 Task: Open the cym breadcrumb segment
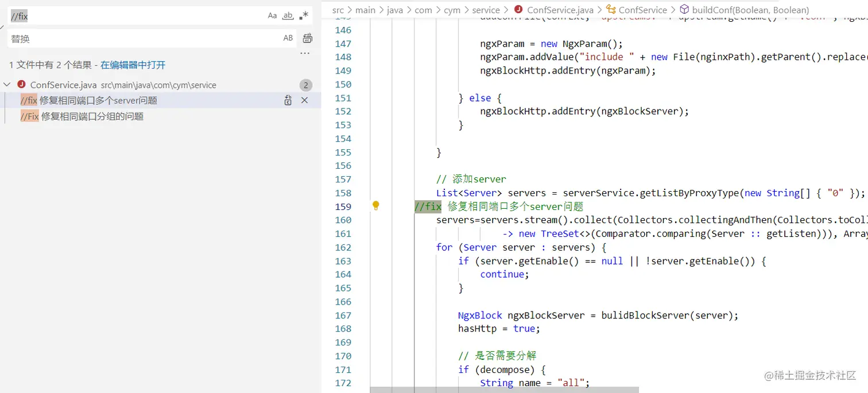point(452,10)
